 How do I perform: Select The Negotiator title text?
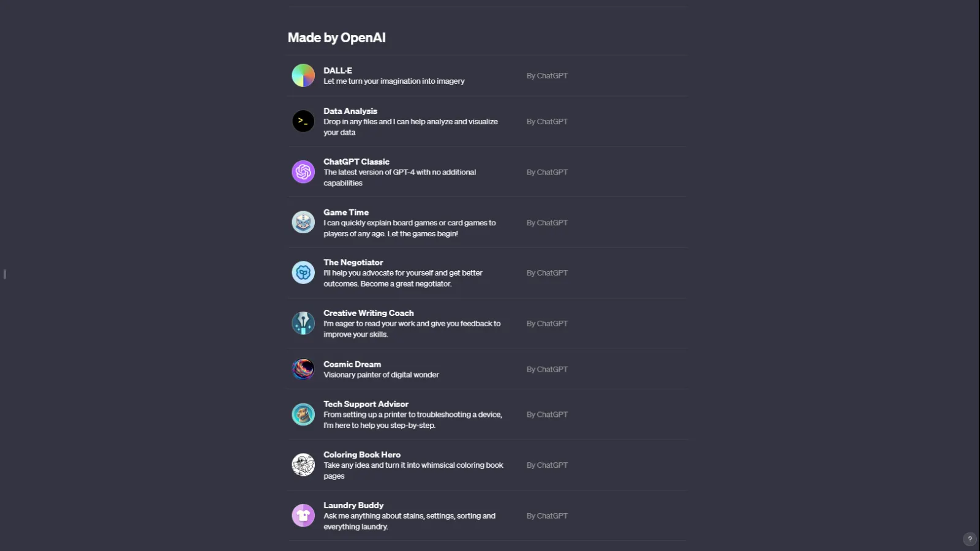(353, 262)
